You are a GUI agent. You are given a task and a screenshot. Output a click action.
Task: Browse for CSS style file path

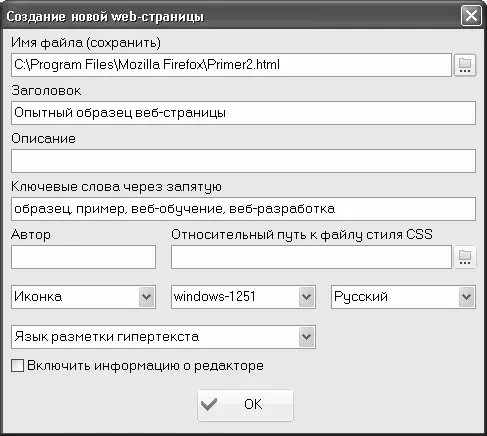465,257
